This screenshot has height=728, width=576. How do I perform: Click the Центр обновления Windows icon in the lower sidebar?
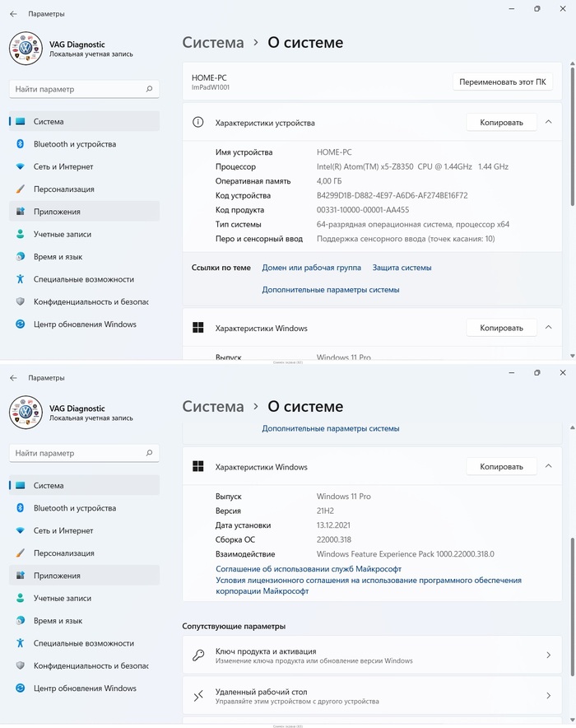click(x=21, y=688)
